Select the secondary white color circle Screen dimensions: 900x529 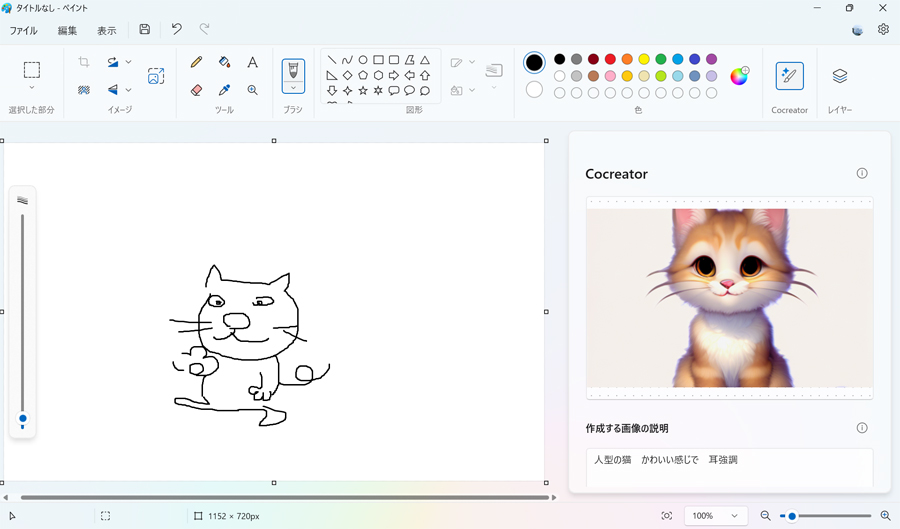pyautogui.click(x=534, y=90)
